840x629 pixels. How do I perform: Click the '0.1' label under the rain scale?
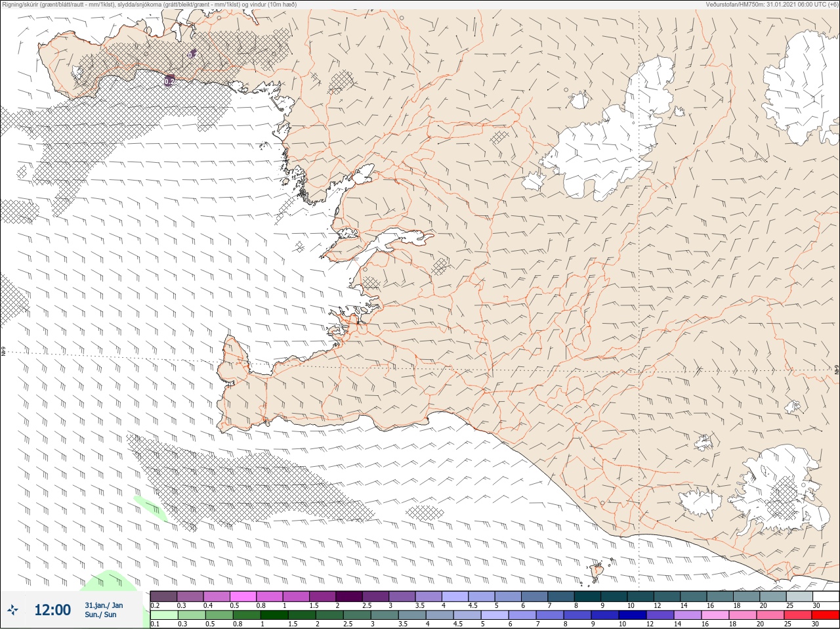click(155, 624)
